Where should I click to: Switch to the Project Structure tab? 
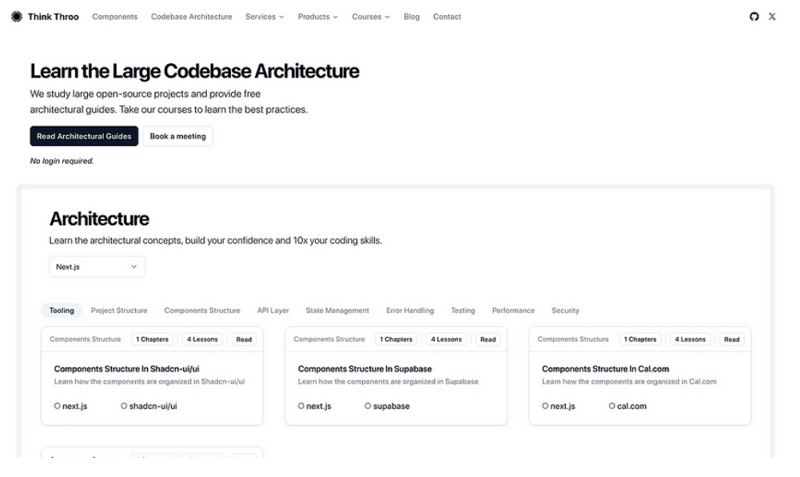[119, 311]
